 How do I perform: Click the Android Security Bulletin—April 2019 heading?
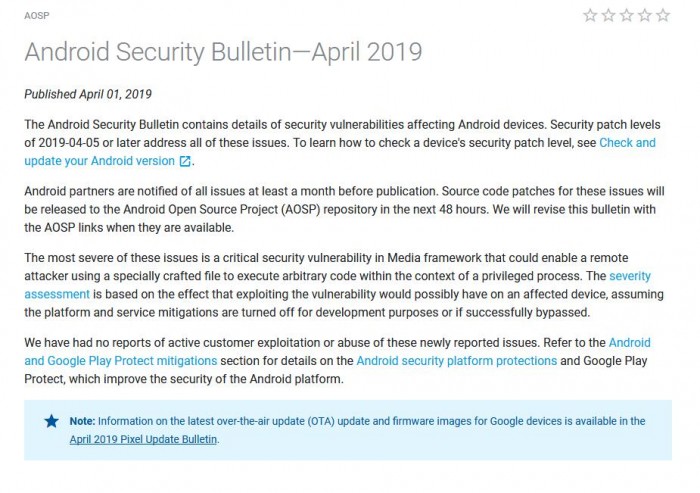click(223, 52)
